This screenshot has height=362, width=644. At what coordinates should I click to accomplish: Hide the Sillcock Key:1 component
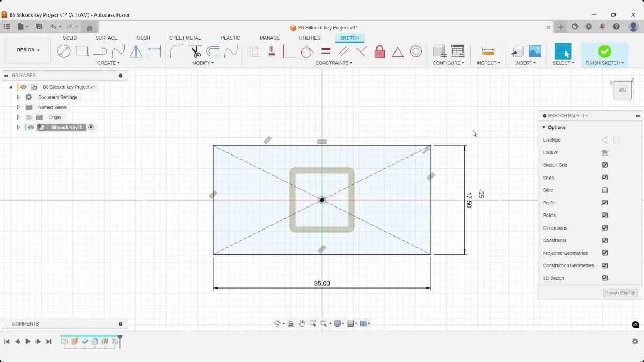(x=31, y=128)
